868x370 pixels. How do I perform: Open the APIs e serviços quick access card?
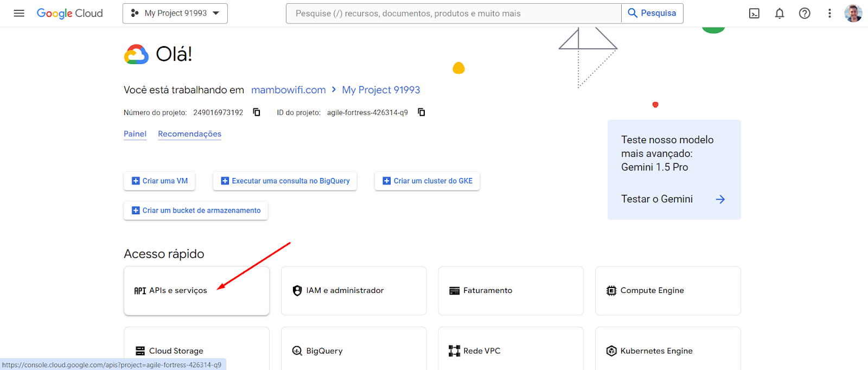(196, 291)
